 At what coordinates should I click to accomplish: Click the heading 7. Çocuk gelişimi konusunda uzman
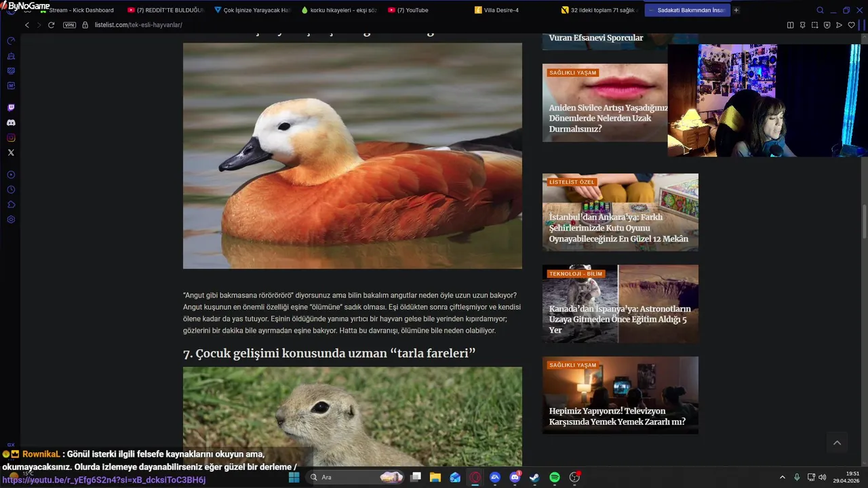pos(329,353)
